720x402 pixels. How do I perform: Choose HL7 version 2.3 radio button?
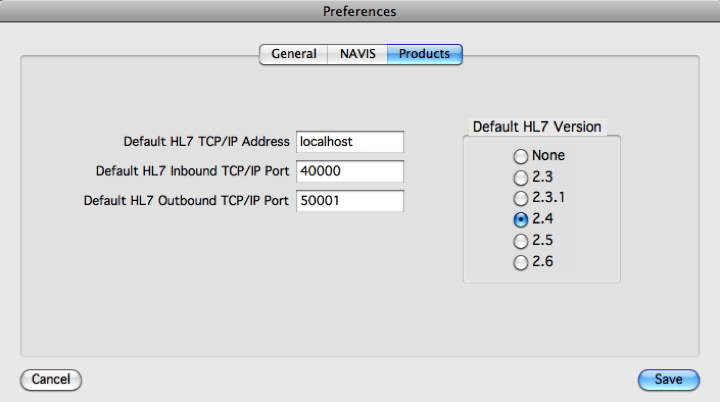(x=520, y=178)
